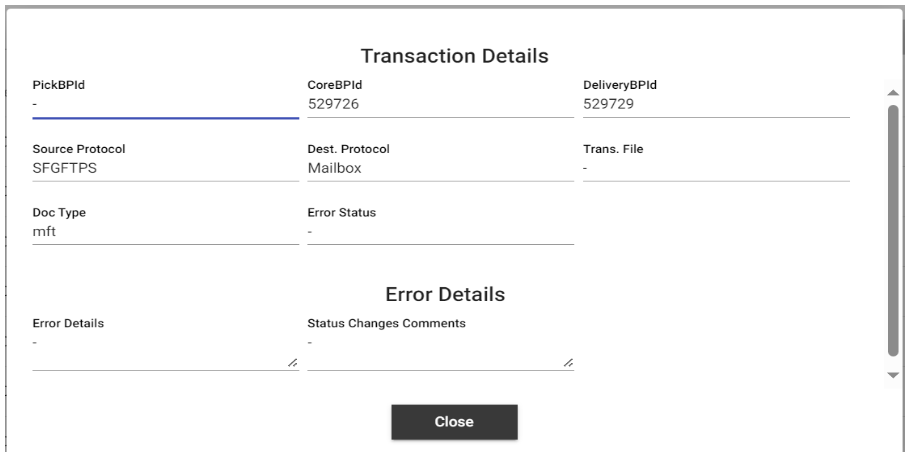
Task: Click the scrollbar up arrow
Action: (x=893, y=93)
